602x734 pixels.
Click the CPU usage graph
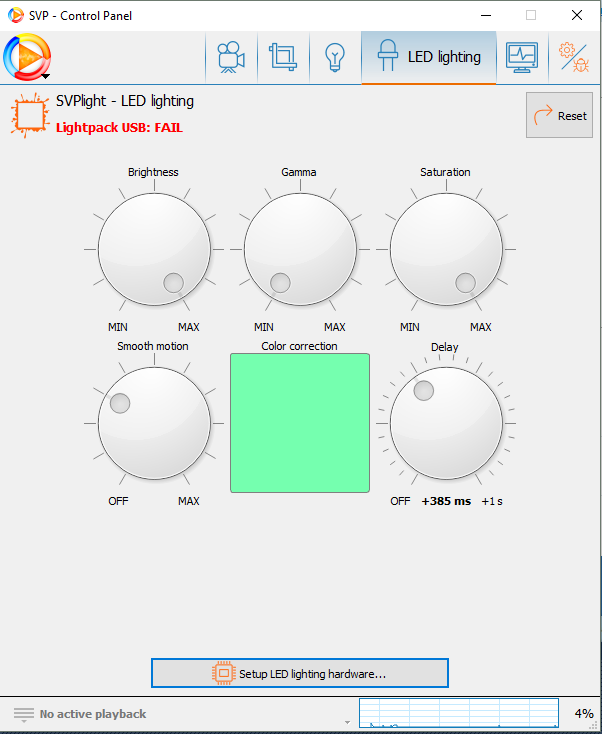pyautogui.click(x=458, y=713)
